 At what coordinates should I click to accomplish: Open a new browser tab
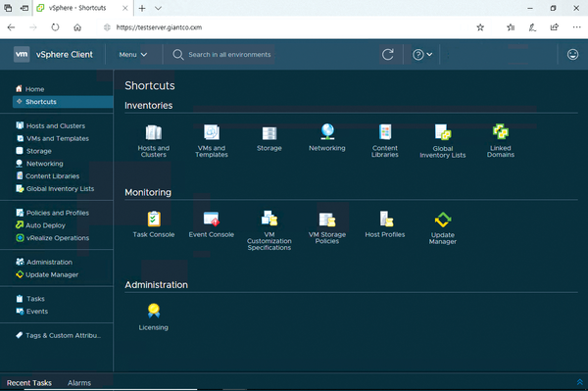(x=142, y=8)
